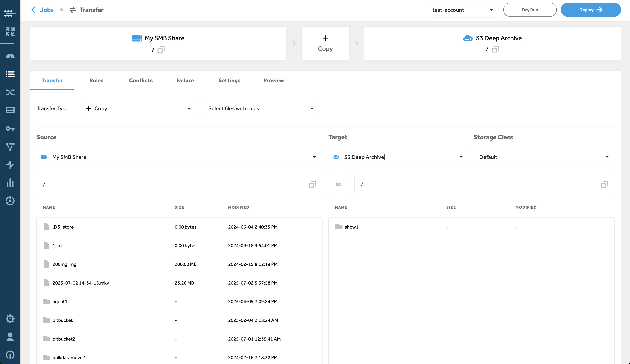
Task: Click the show1 folder icon
Action: pos(339,227)
